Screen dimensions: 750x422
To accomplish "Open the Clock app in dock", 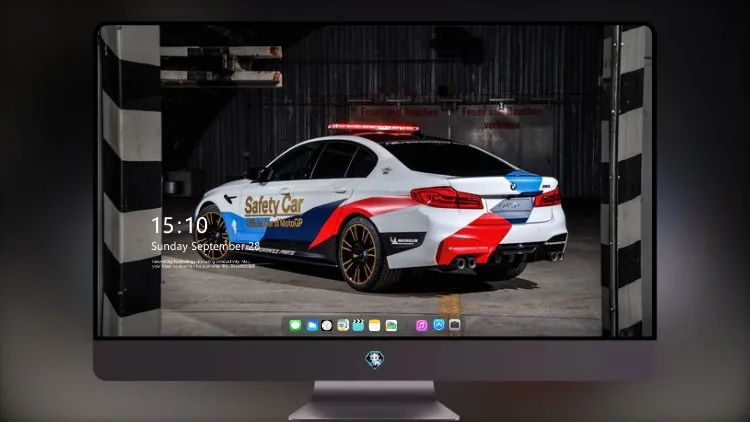I will [327, 325].
